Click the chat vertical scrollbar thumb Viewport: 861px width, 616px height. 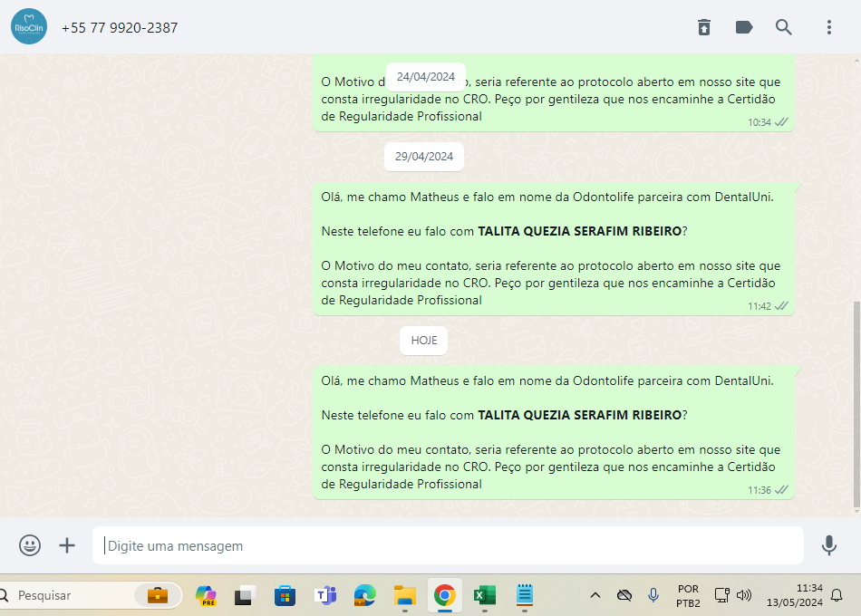tap(857, 403)
